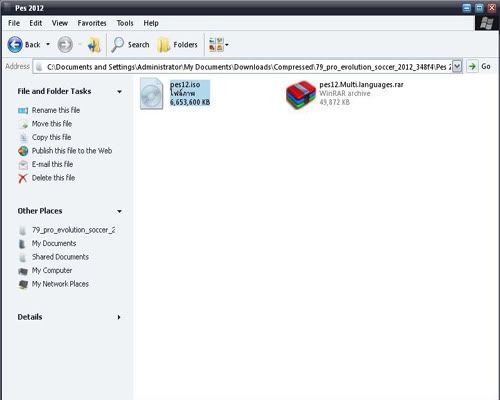Click the red X delete icon
This screenshot has height=400, width=500.
[x=23, y=178]
